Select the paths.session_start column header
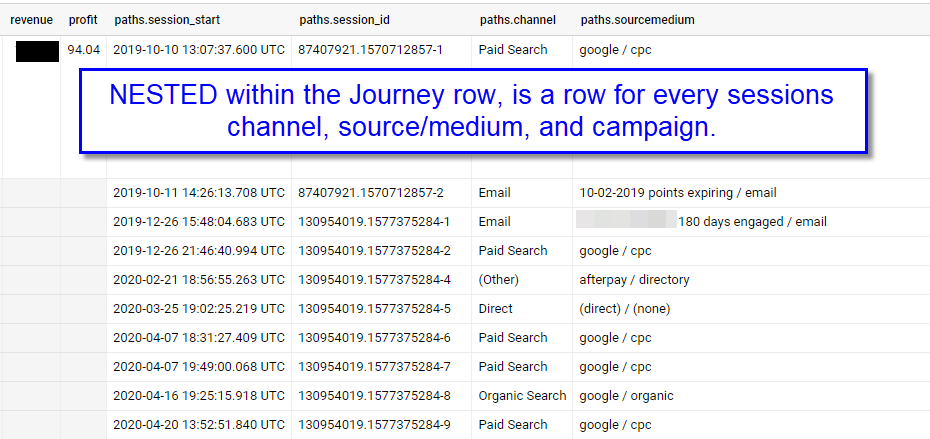Image resolution: width=930 pixels, height=439 pixels. 167,20
